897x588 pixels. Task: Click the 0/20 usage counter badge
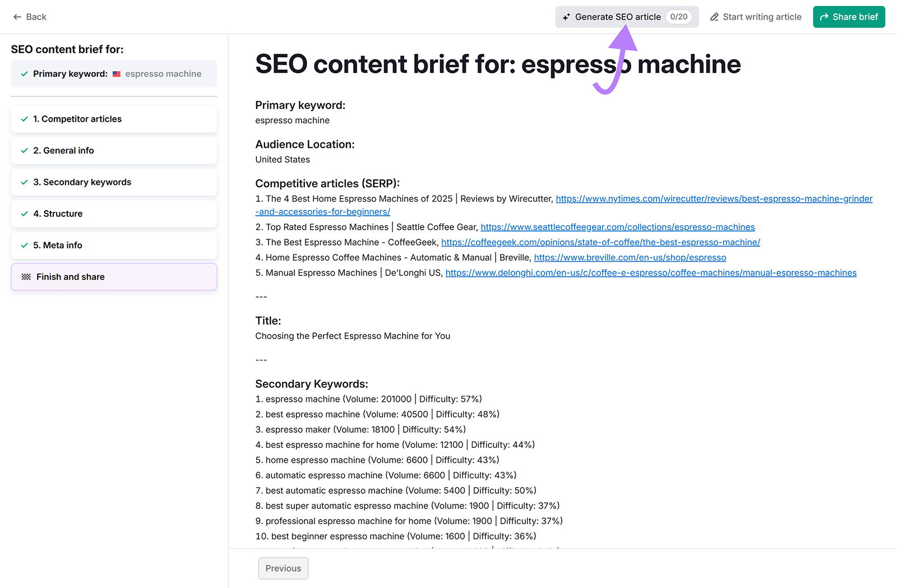678,17
